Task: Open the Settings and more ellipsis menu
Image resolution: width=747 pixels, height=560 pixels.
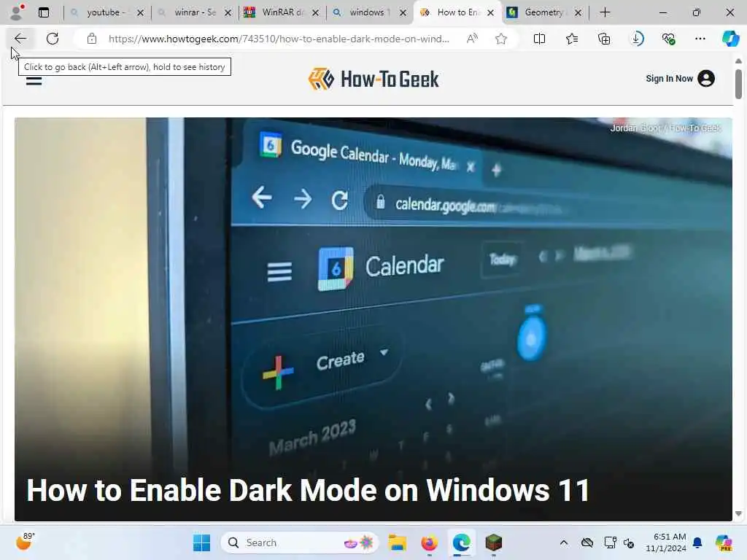Action: coord(700,39)
